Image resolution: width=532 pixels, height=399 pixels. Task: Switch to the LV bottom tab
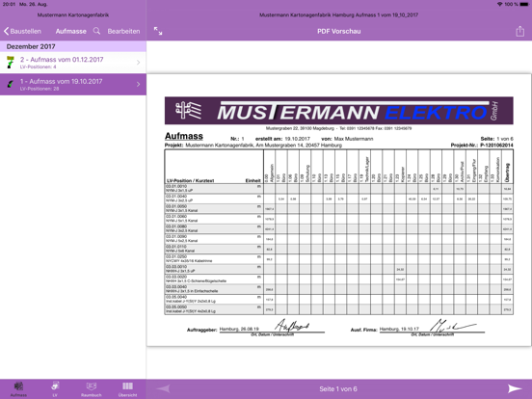click(x=55, y=389)
